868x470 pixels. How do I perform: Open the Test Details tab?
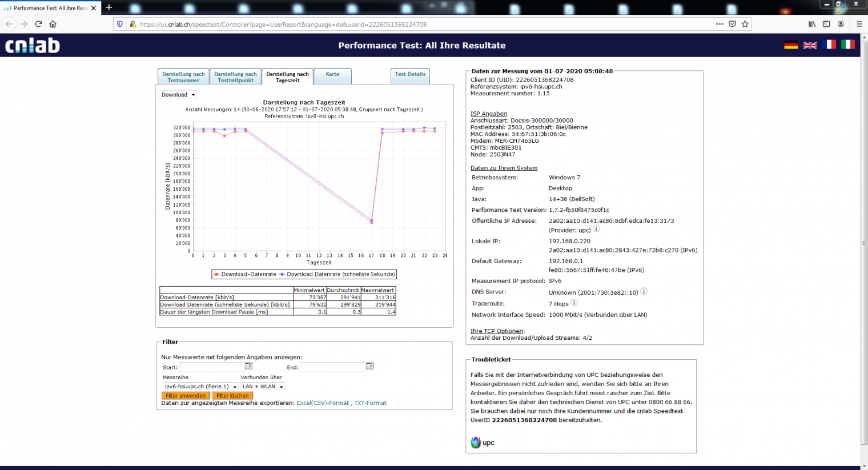[x=410, y=75]
